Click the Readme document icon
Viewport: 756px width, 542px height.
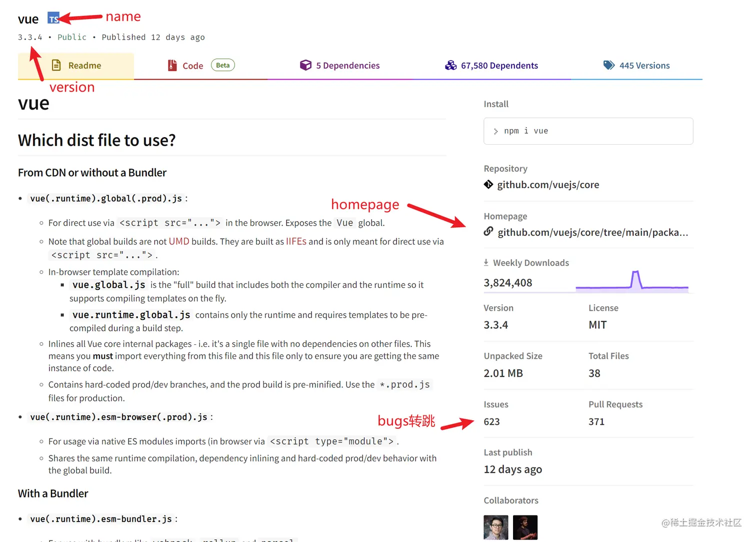coord(56,65)
